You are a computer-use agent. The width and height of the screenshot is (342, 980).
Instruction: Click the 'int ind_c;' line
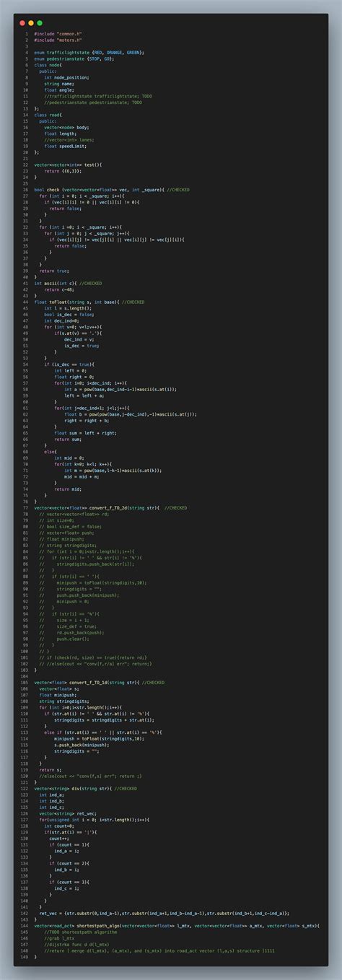click(x=52, y=807)
